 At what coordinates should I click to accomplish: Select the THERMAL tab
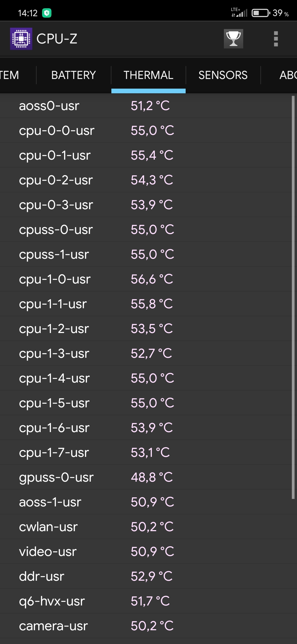click(x=148, y=75)
